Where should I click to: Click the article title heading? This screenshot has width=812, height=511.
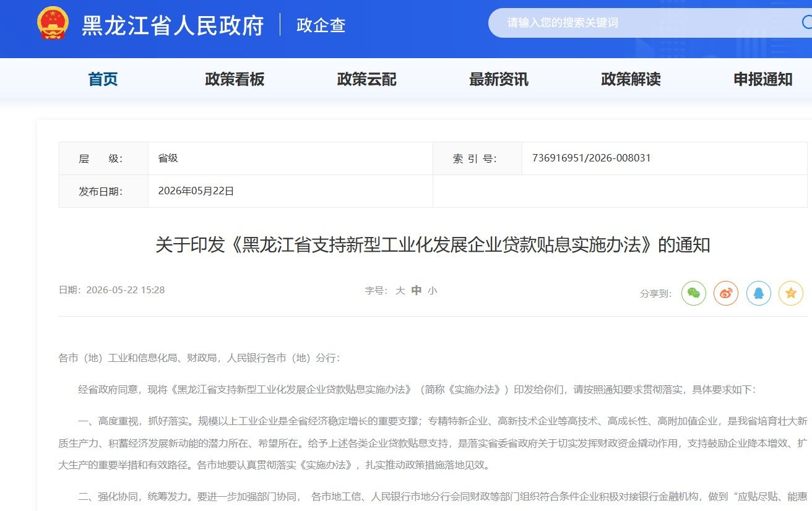coord(433,245)
